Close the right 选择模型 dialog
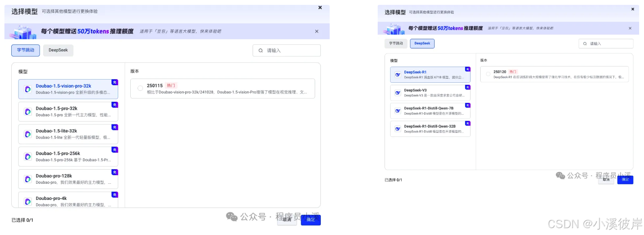The height and width of the screenshot is (235, 644). coord(633,9)
